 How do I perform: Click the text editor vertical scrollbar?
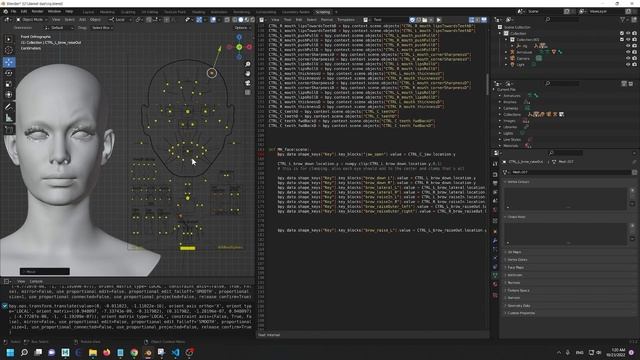pos(487,84)
